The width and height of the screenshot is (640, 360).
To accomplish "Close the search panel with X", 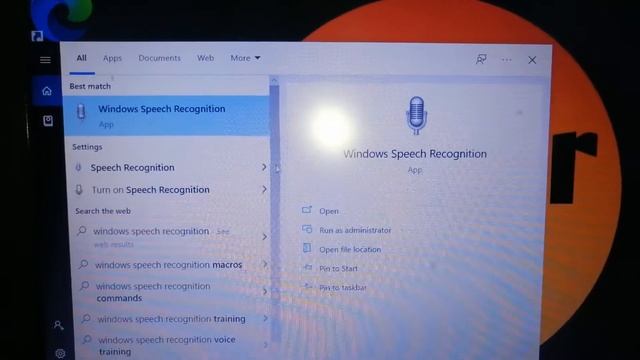I will pyautogui.click(x=532, y=60).
